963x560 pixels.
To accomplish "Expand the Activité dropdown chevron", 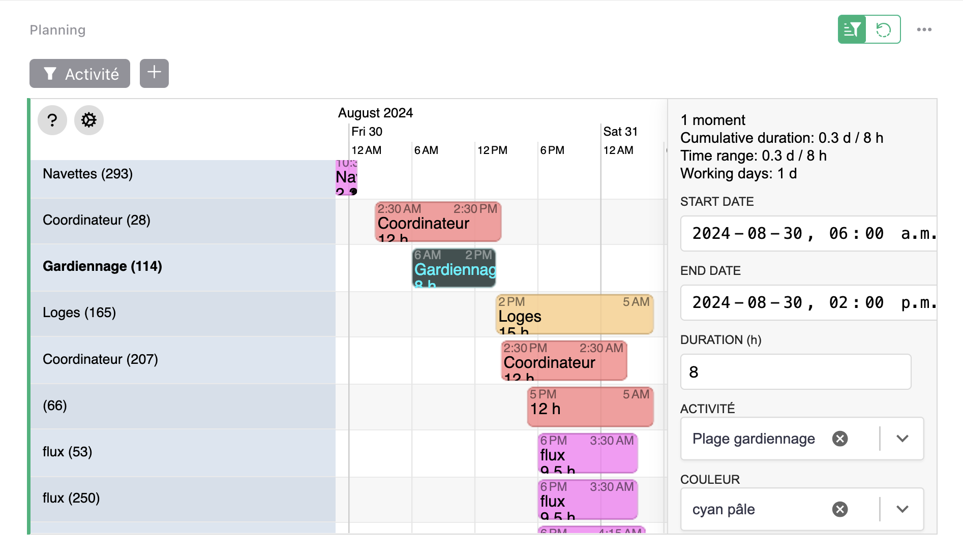I will point(903,438).
